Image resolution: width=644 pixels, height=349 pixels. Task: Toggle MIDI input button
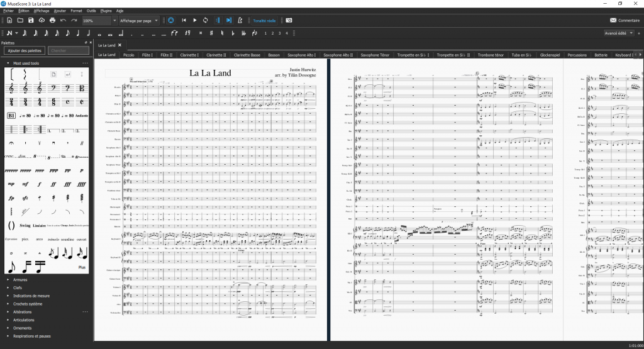[171, 20]
